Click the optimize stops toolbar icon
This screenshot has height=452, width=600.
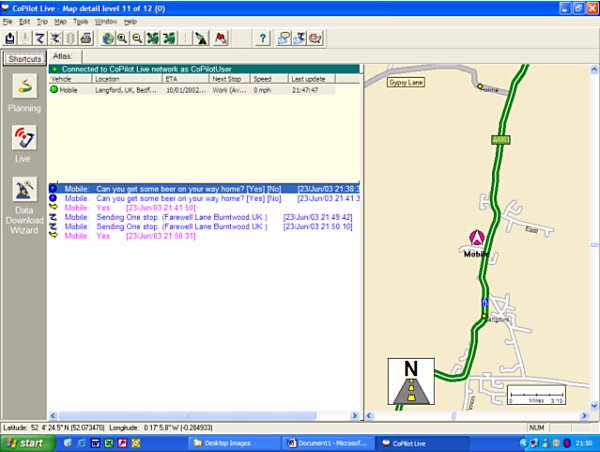(x=55, y=38)
